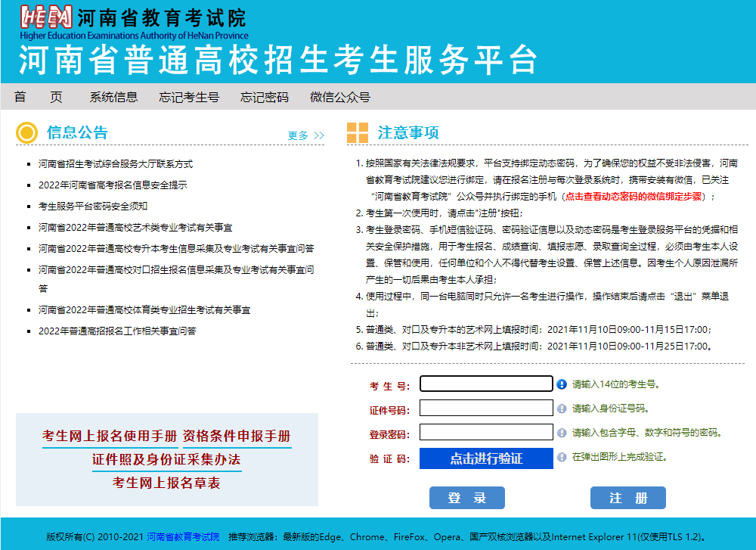Focus the 考生号 input field
The image size is (756, 550).
(486, 384)
